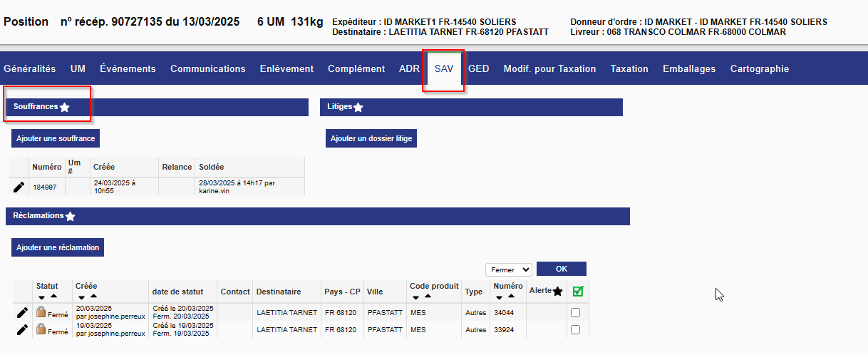Go to the Taxation tab
The width and height of the screenshot is (868, 355).
629,69
